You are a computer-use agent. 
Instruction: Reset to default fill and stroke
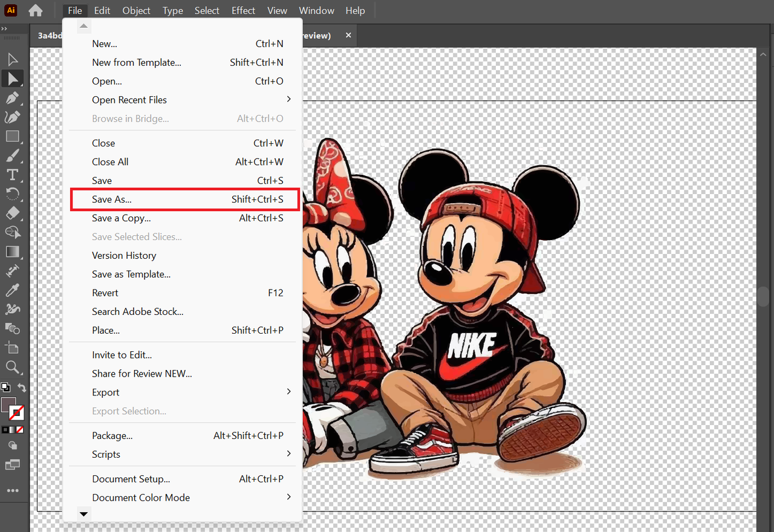click(x=5, y=388)
